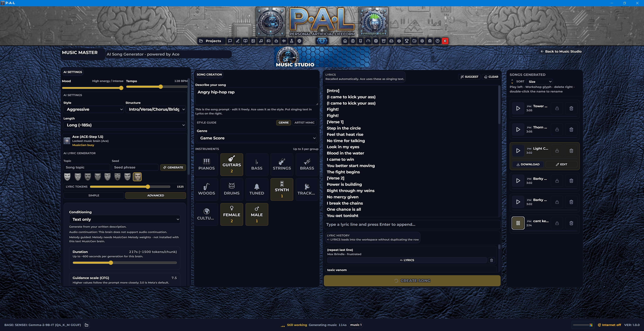
Task: Toggle the SYNTH instrument group
Action: (282, 190)
